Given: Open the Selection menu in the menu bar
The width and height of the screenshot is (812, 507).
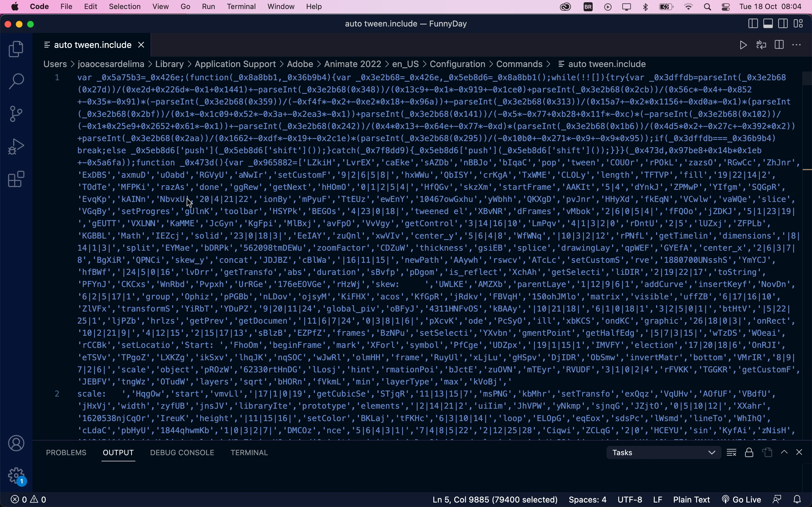Looking at the screenshot, I should [x=125, y=7].
